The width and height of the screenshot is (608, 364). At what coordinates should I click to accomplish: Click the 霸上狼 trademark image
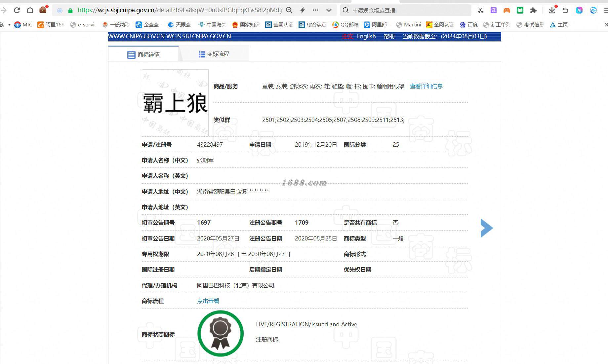click(x=175, y=103)
